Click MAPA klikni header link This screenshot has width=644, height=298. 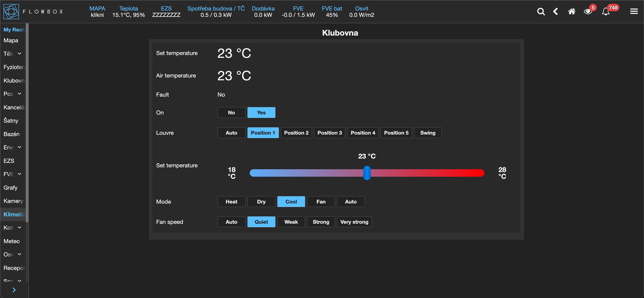click(97, 12)
